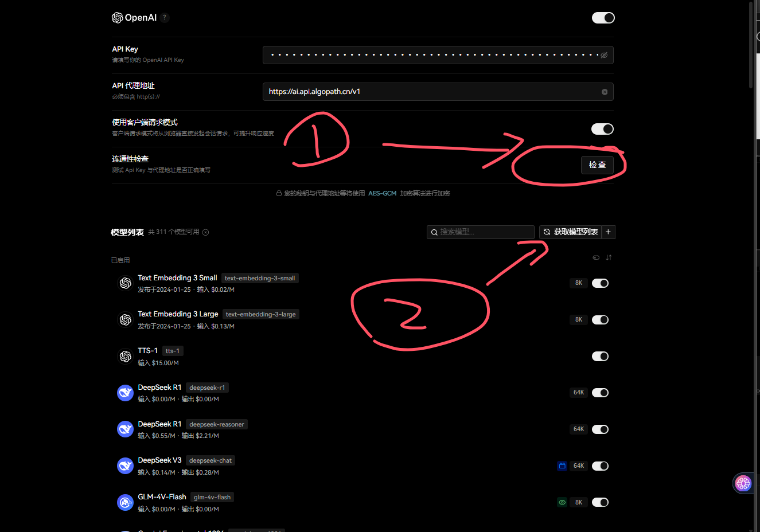Viewport: 760px width, 532px height.
Task: Click the sort models icon
Action: point(609,257)
